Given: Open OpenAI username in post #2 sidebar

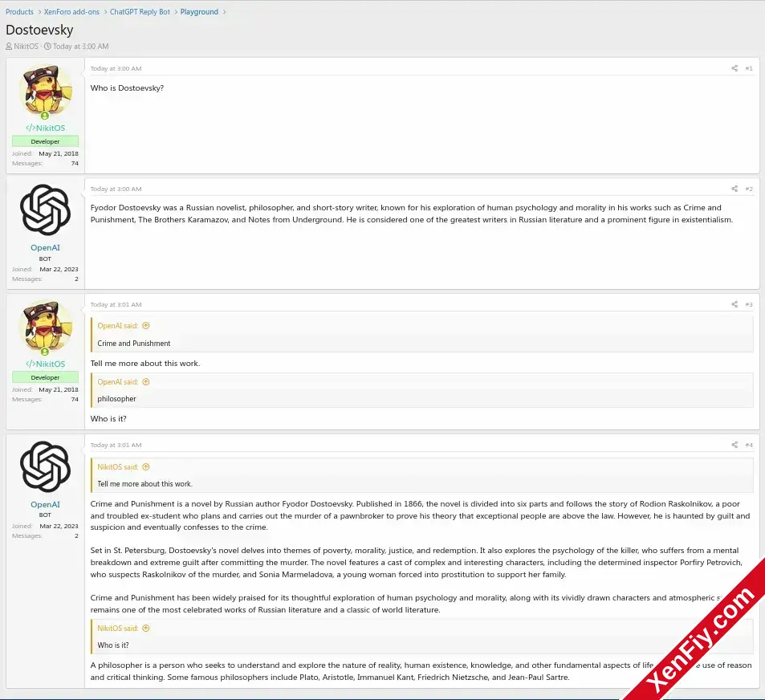Looking at the screenshot, I should (x=46, y=248).
